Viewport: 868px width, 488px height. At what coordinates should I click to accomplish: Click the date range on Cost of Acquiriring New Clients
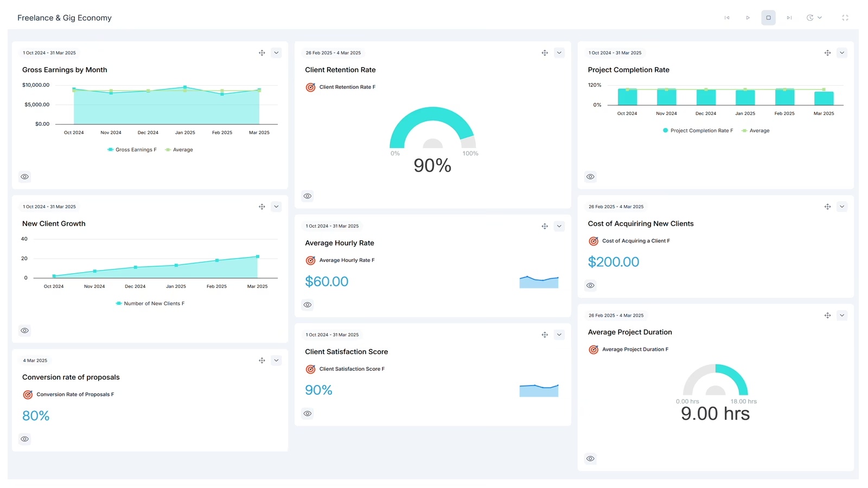615,207
